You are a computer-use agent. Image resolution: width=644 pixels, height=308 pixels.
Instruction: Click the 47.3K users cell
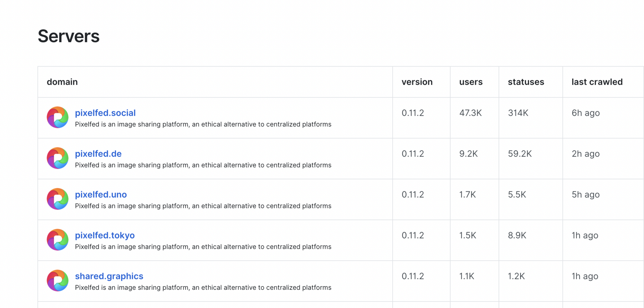(470, 113)
